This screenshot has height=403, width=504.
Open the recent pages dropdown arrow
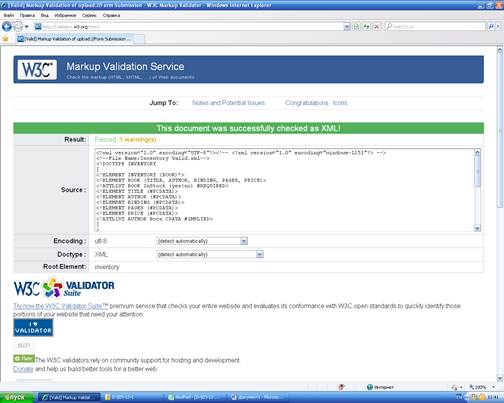(26, 27)
